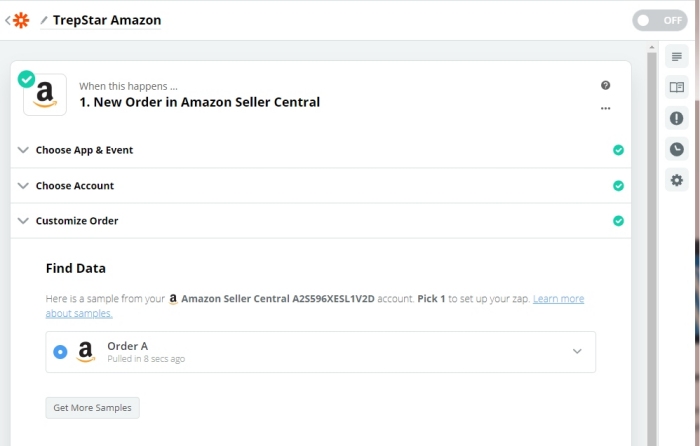Open the three-dot step options menu
Image resolution: width=700 pixels, height=446 pixels.
tap(605, 108)
